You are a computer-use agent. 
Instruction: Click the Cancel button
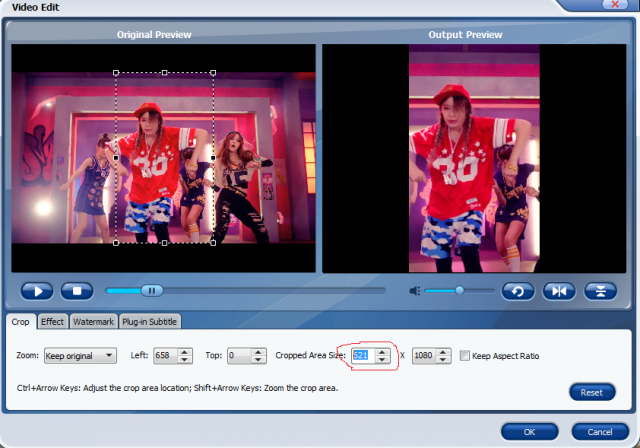(x=600, y=432)
